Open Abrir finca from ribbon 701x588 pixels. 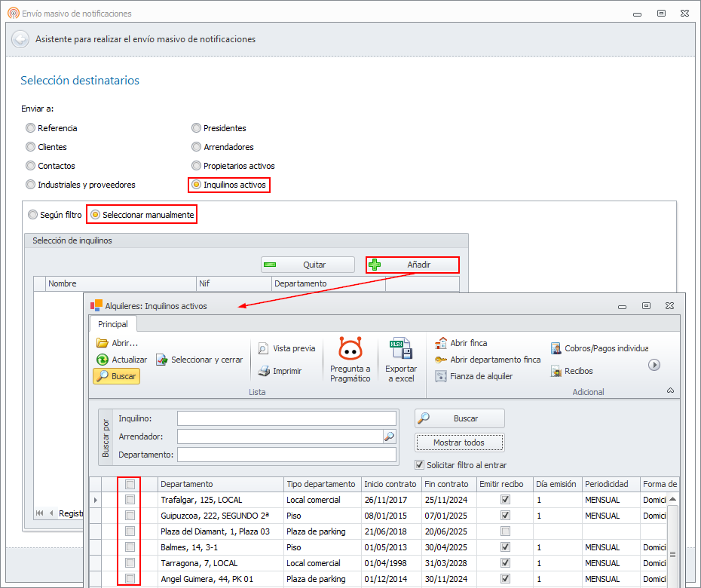[442, 343]
